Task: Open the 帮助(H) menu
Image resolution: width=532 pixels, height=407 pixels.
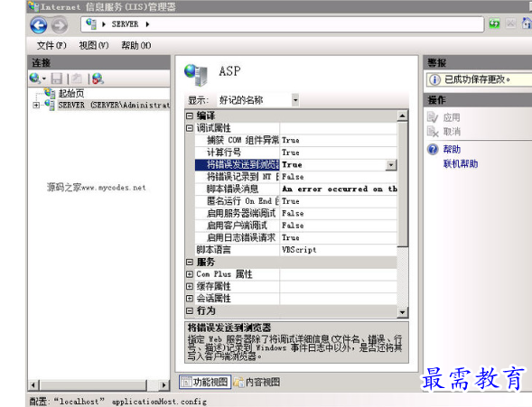Action: tap(136, 45)
